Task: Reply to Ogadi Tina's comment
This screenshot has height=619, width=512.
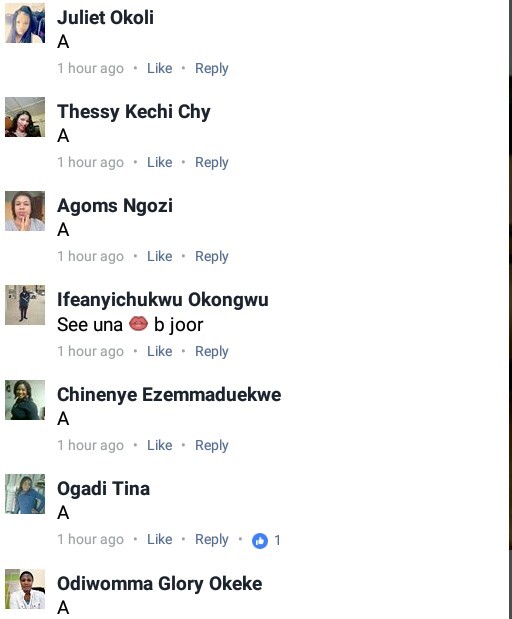Action: pos(212,540)
